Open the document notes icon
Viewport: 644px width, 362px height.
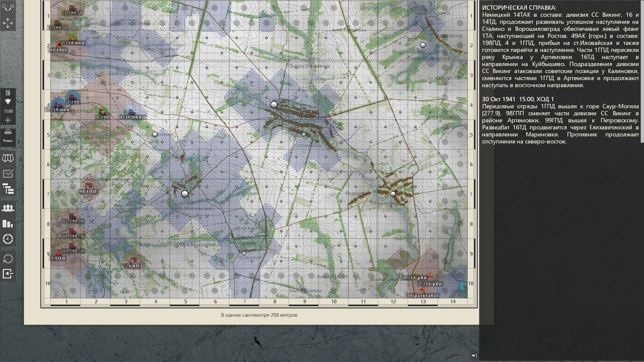coord(8,93)
